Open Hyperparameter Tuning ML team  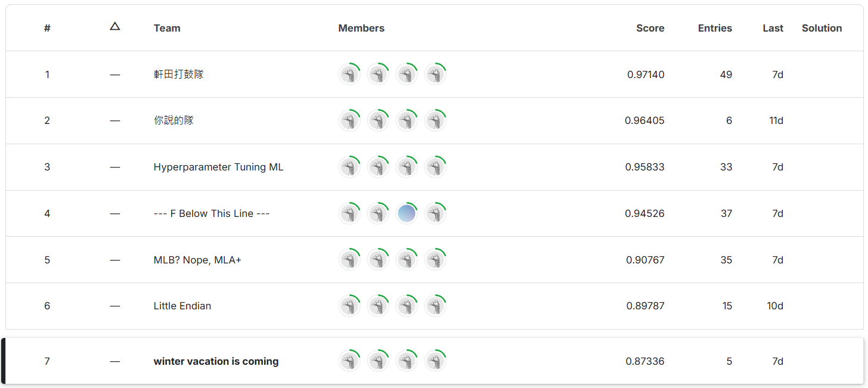pyautogui.click(x=218, y=167)
